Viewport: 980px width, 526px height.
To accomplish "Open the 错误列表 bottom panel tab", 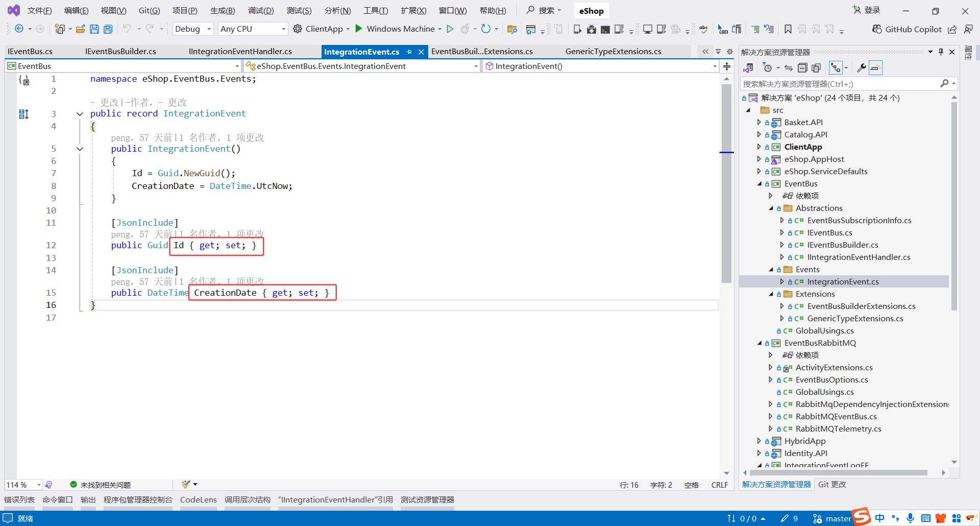I will 19,500.
